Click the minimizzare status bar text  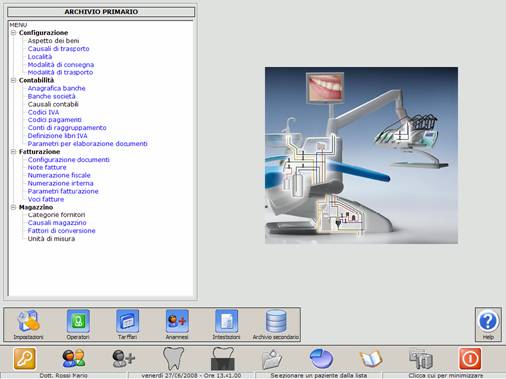[x=446, y=375]
